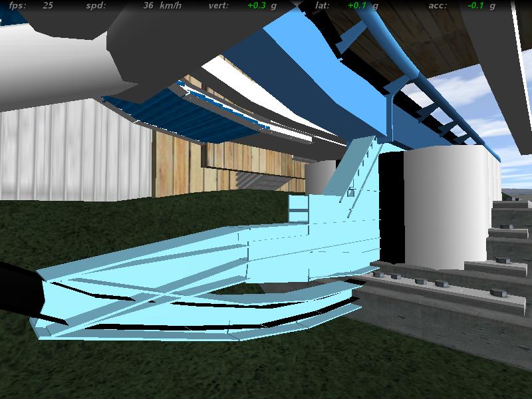Viewport: 532px width, 399px height.
Task: Click the speed value 36
Action: click(x=148, y=5)
